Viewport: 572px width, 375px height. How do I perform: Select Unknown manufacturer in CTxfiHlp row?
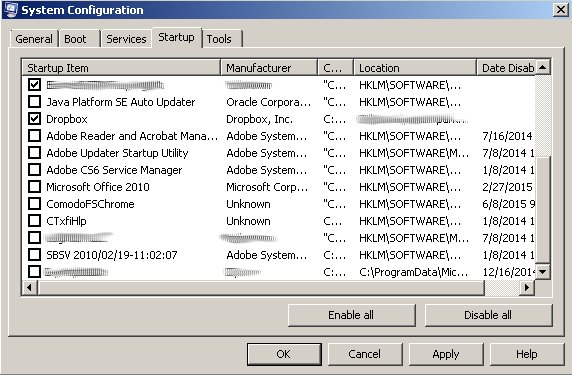[x=248, y=221]
